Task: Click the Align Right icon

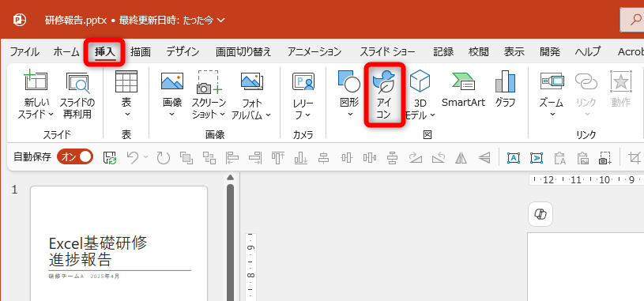Action: (x=255, y=157)
